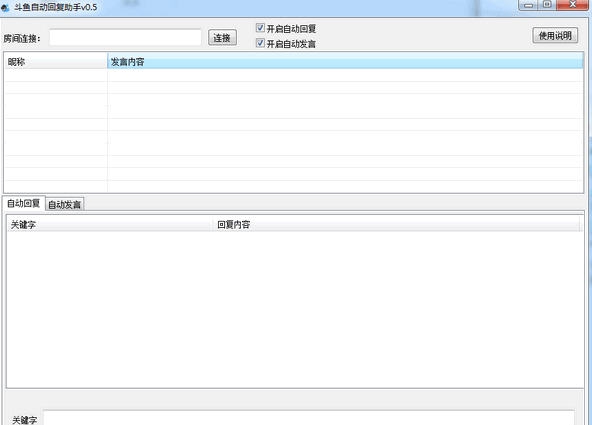Click the 关键字 column header
Image resolution: width=592 pixels, height=425 pixels.
point(110,225)
